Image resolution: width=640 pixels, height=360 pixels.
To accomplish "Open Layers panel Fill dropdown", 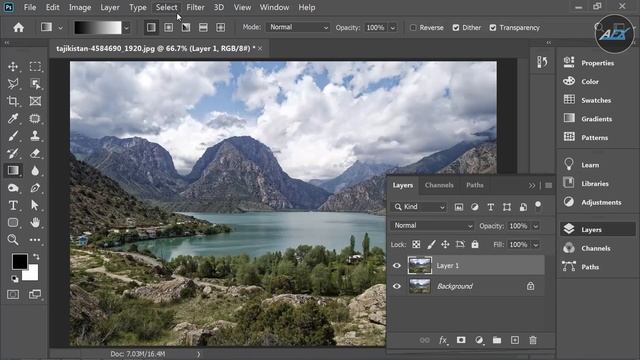I will click(x=536, y=244).
